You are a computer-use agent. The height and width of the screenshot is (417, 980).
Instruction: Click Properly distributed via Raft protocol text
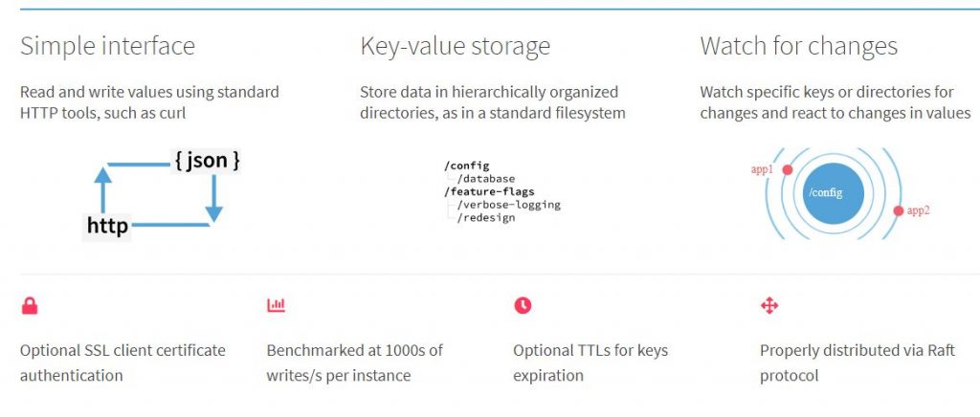coord(857,362)
